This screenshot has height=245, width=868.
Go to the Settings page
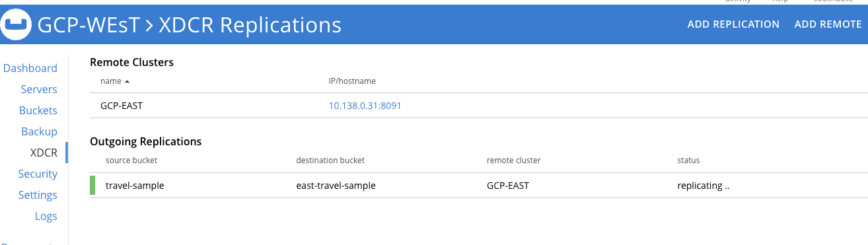coord(38,195)
